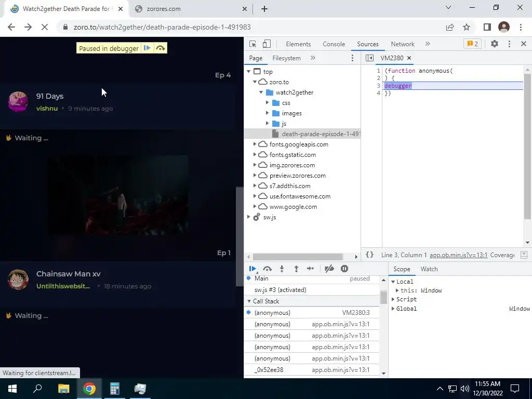Expand the sw.js service worker node
This screenshot has width=532, height=399.
click(249, 217)
